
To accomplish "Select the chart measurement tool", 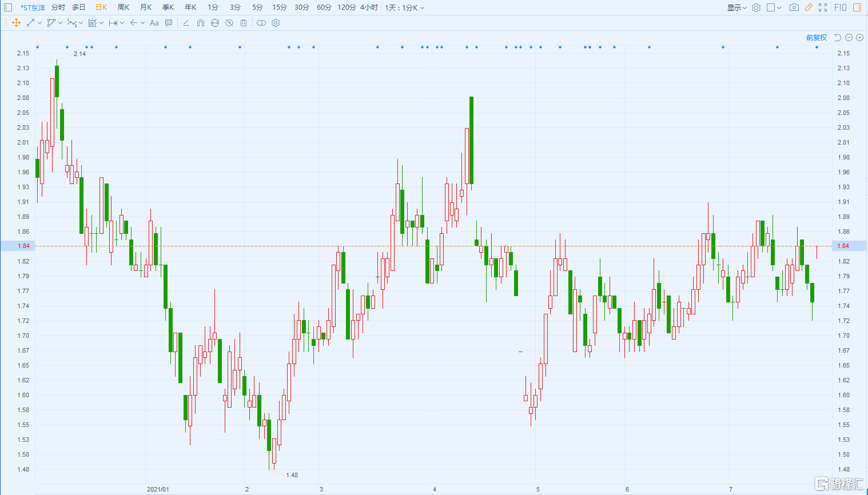I will point(93,23).
